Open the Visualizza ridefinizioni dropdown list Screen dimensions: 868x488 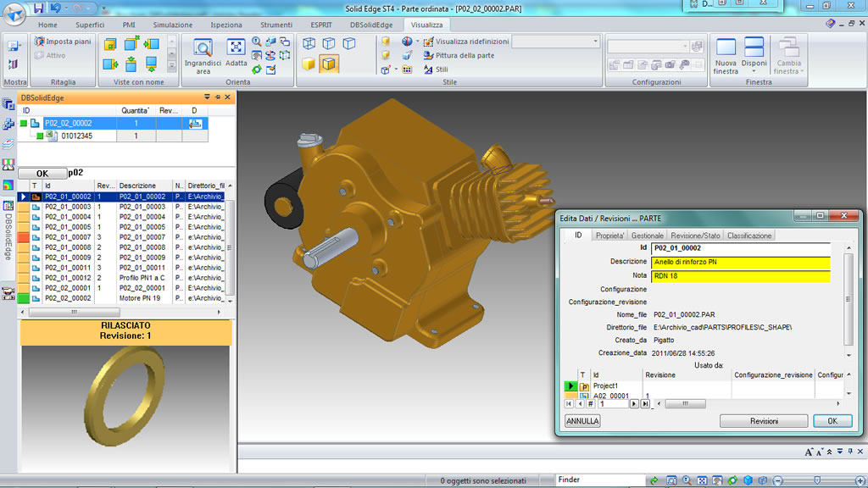[x=596, y=42]
